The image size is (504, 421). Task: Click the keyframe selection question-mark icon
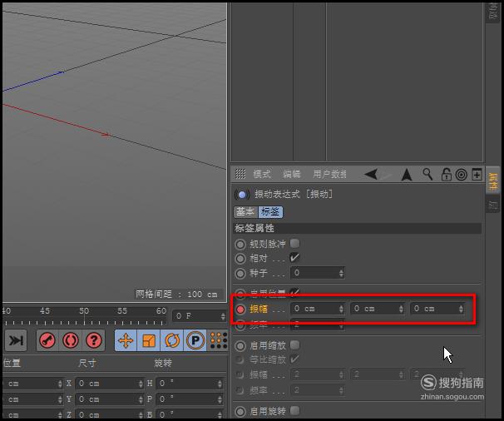[93, 340]
